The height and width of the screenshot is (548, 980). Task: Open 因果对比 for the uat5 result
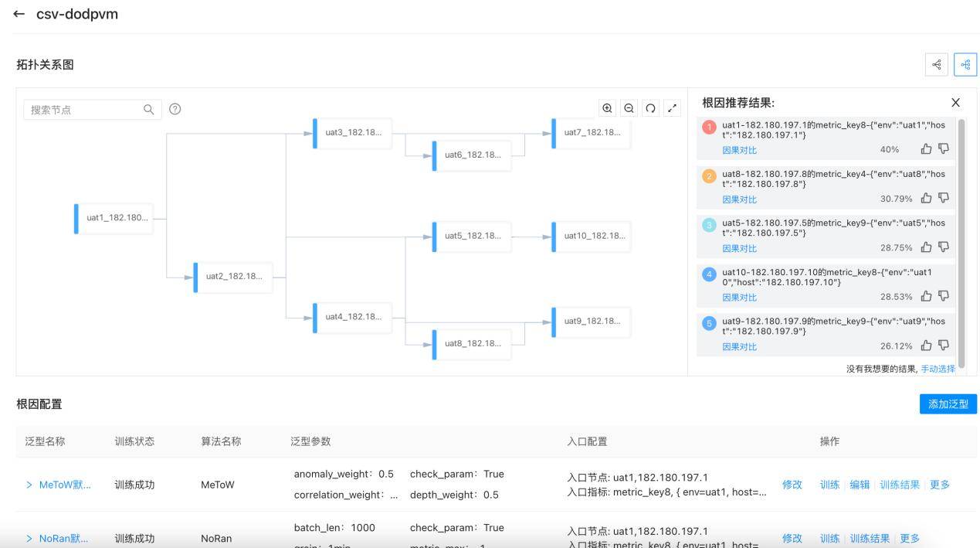coord(739,248)
